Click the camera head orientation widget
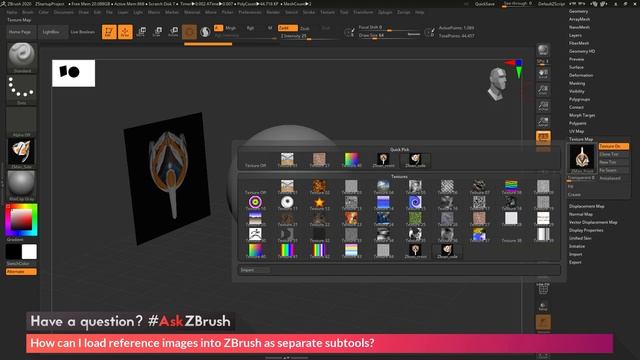Viewport: 640px width, 360px height. point(498,84)
